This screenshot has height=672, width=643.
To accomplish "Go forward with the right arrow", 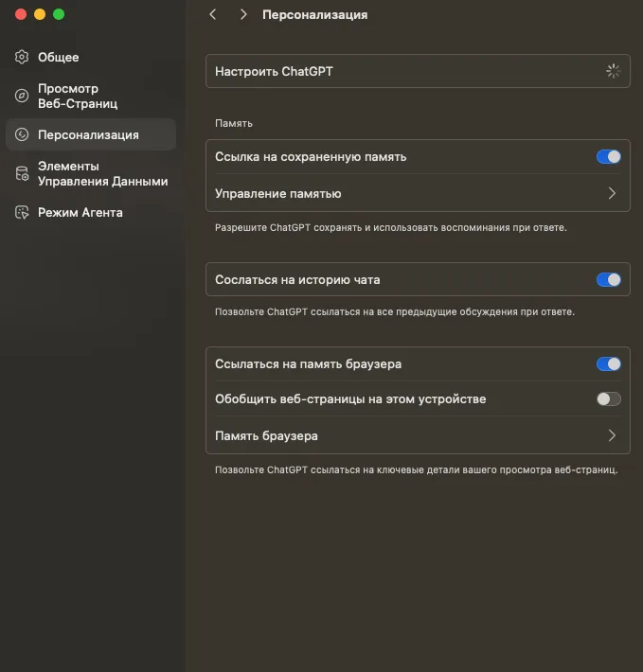I will [x=243, y=15].
